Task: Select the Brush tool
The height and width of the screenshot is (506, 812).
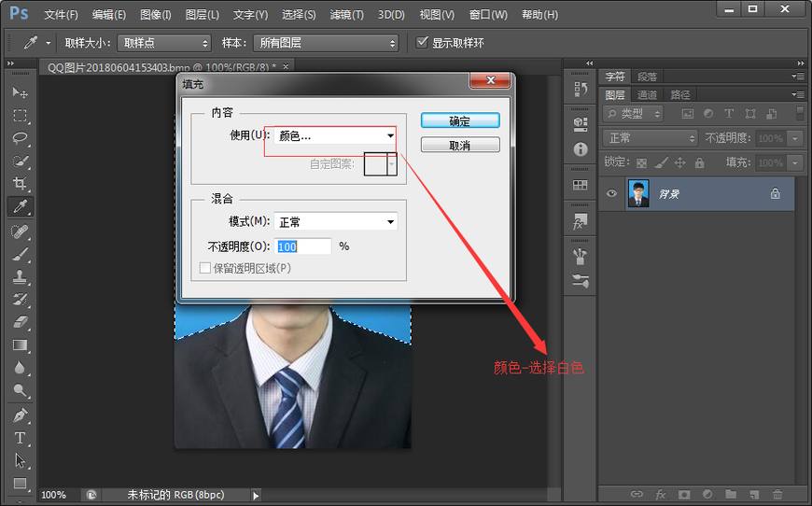Action: 21,254
